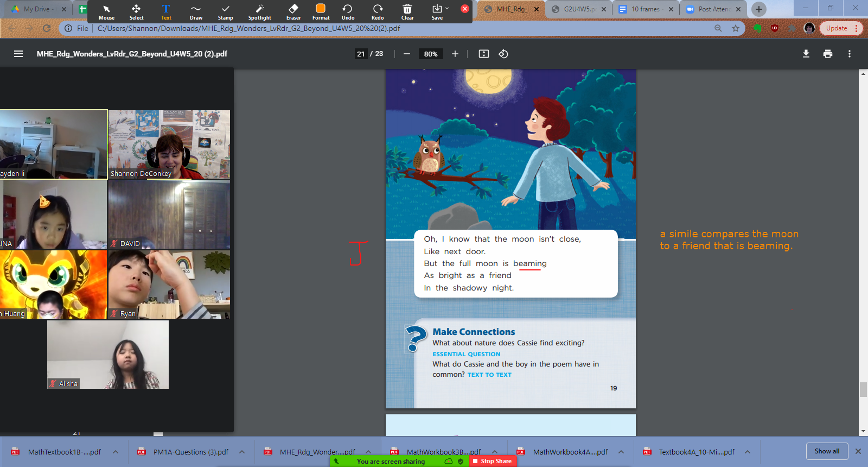The image size is (868, 467).
Task: Open the browser zoom magnifier icon
Action: click(x=718, y=28)
